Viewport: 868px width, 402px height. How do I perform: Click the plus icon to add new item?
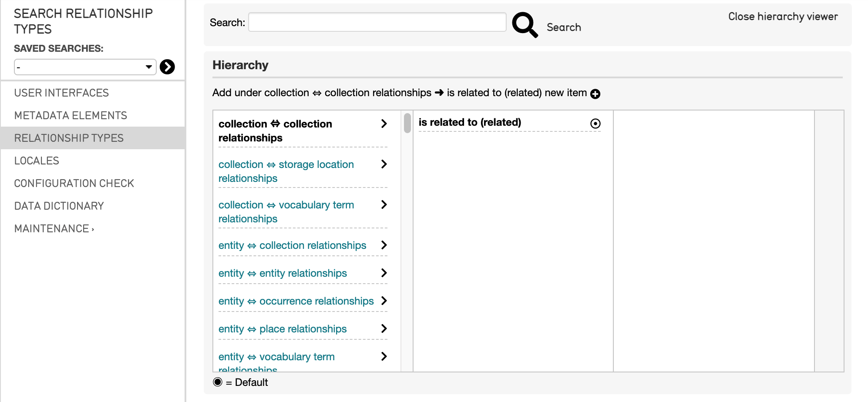[x=595, y=94]
